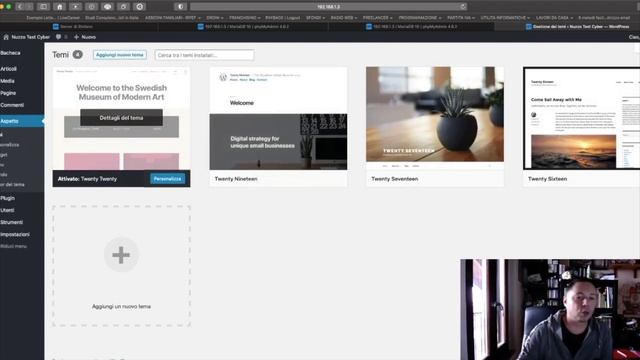Viewport: 640px width, 360px height.
Task: Click the browser address bar
Action: tap(329, 7)
